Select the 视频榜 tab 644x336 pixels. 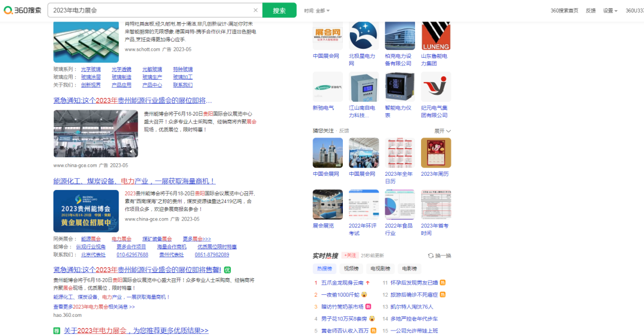point(351,269)
